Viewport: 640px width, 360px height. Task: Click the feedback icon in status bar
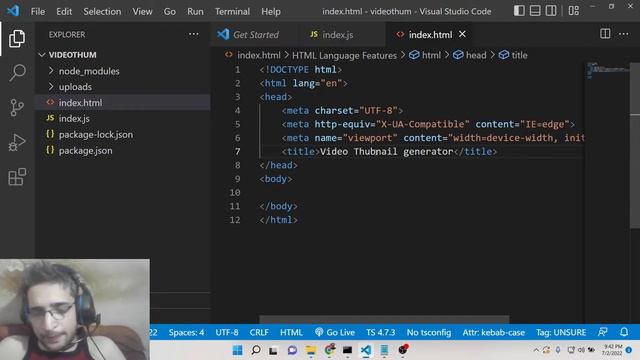[602, 332]
